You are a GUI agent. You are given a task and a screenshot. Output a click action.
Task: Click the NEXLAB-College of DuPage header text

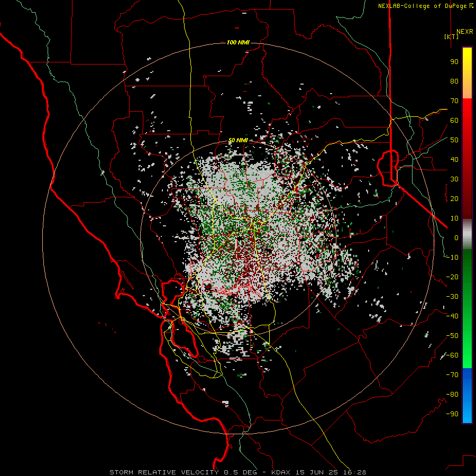point(426,6)
